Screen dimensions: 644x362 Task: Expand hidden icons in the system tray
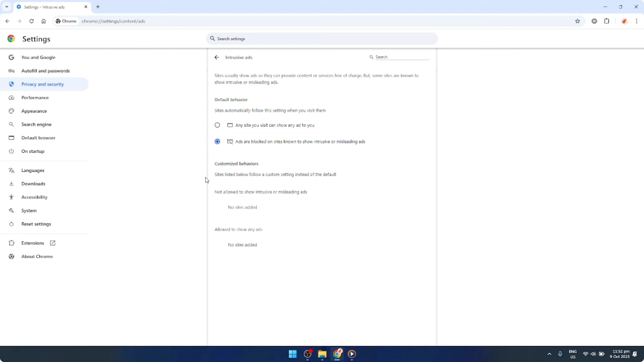[x=549, y=354]
